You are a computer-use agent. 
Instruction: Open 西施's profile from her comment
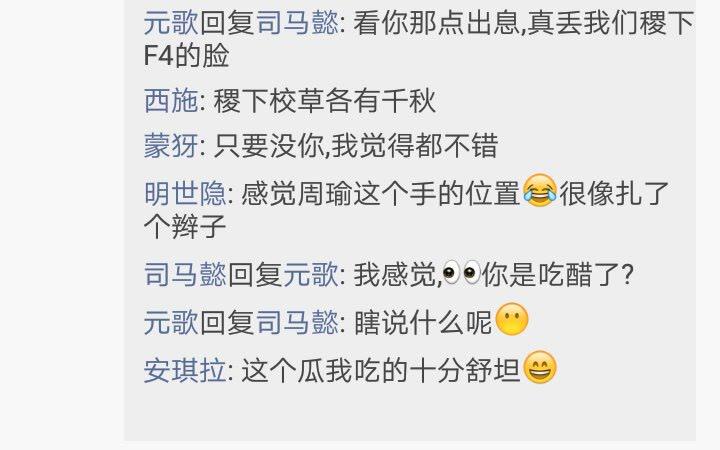[171, 101]
